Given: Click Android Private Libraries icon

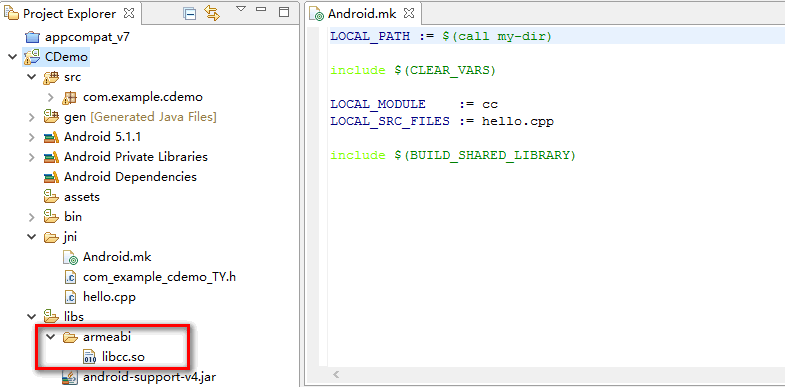Looking at the screenshot, I should point(51,157).
